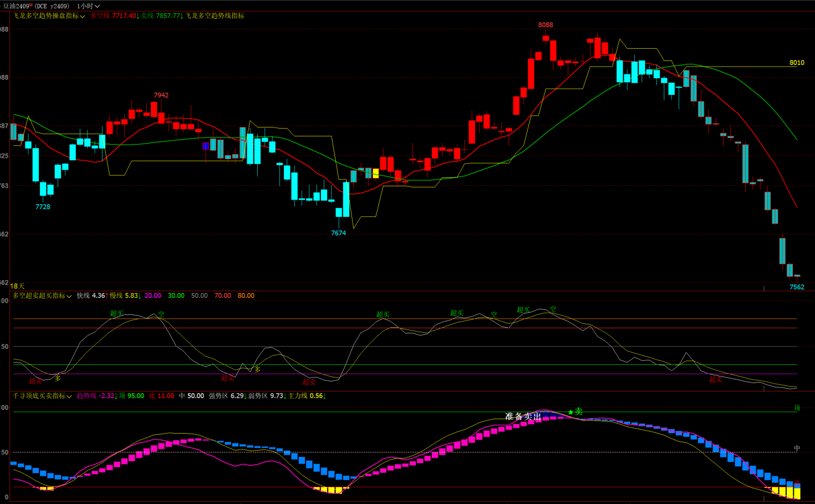Click the 7562 latest price label
Image resolution: width=815 pixels, height=504 pixels.
797,287
